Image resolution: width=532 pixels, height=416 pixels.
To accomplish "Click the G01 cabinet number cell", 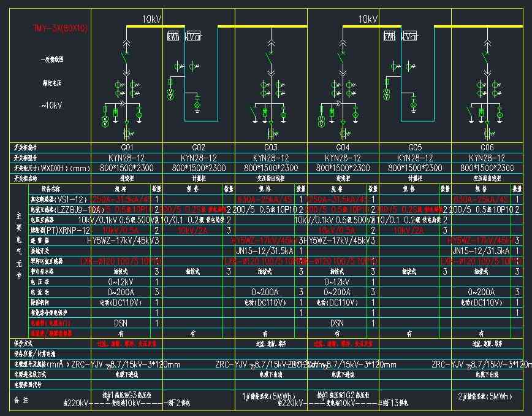I will click(x=127, y=148).
